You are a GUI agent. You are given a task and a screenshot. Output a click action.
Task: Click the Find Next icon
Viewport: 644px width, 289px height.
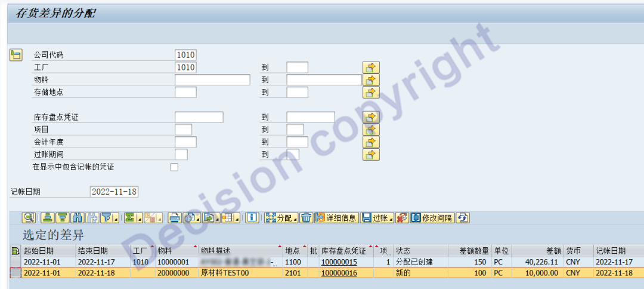coord(92,218)
